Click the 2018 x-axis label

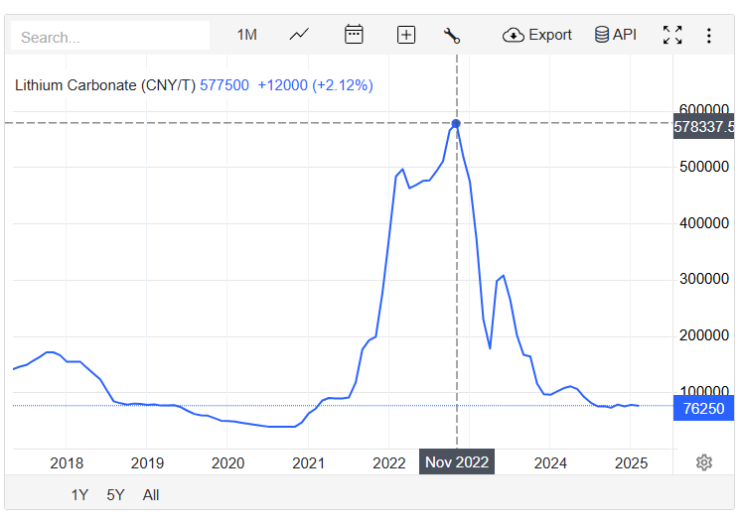click(x=66, y=463)
